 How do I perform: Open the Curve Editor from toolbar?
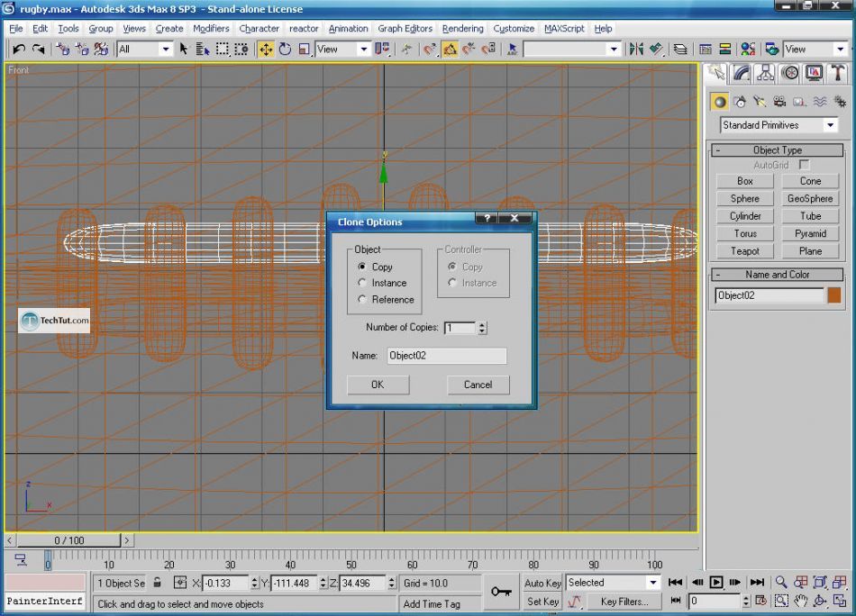pyautogui.click(x=706, y=50)
